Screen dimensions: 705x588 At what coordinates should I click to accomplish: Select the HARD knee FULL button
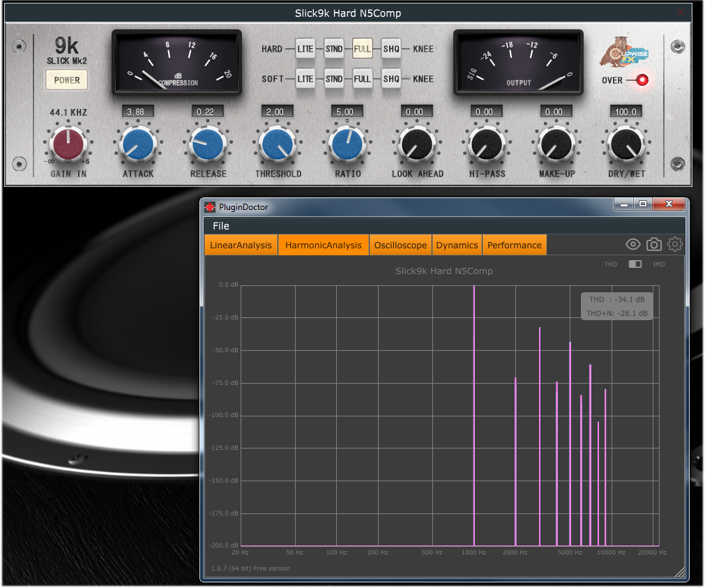362,49
